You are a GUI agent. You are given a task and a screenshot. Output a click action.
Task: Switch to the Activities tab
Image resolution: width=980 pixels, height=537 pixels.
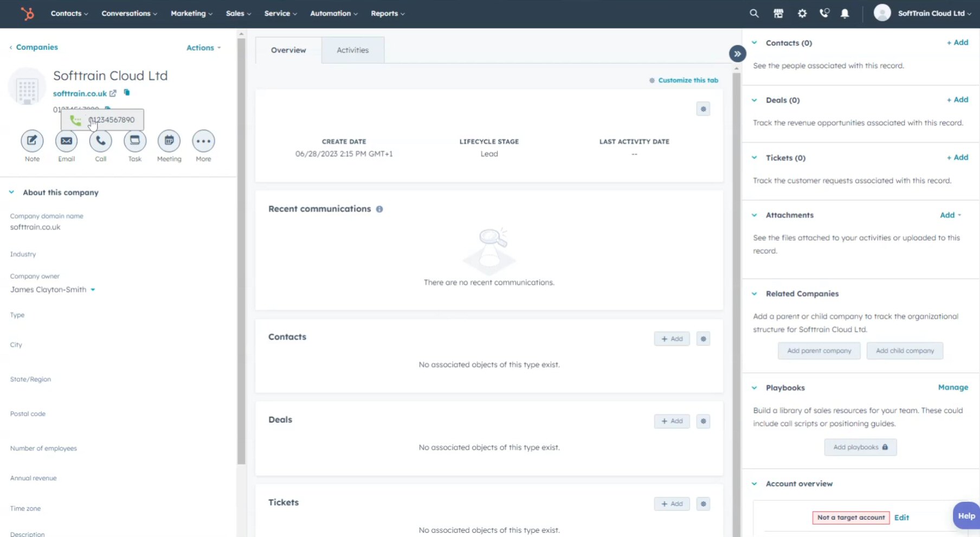point(353,50)
